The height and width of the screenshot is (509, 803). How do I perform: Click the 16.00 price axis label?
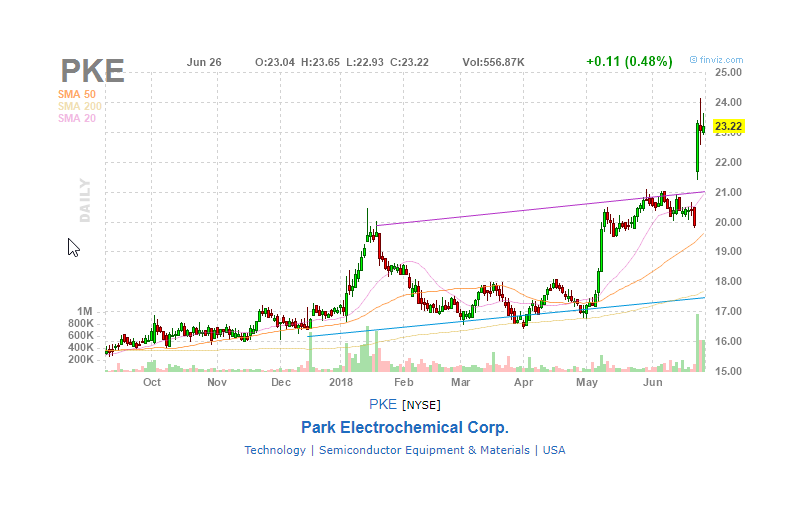pyautogui.click(x=728, y=342)
